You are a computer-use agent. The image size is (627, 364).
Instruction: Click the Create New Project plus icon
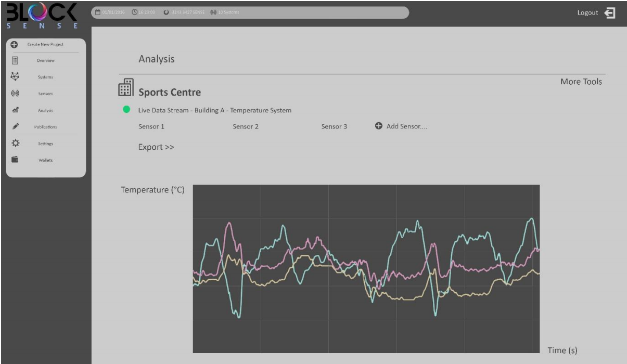pos(15,44)
